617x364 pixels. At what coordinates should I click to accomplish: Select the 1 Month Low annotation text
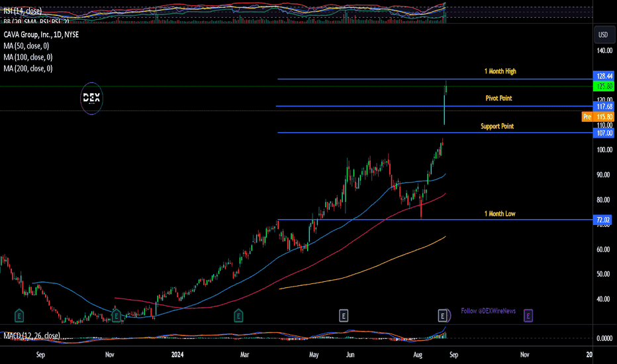pos(500,214)
